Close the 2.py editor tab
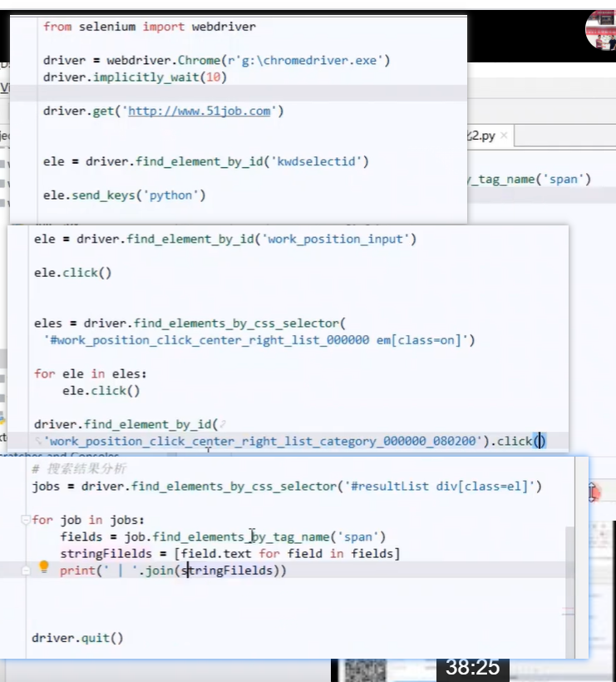 pos(504,136)
